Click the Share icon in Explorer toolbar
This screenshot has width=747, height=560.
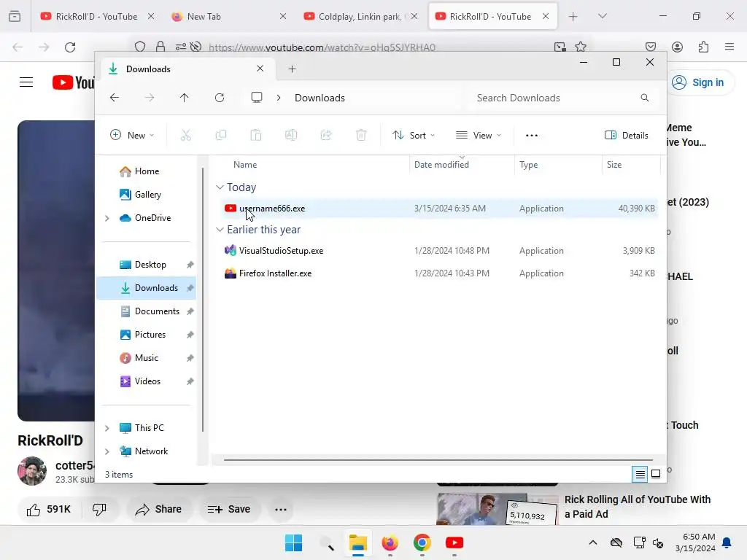pos(326,135)
